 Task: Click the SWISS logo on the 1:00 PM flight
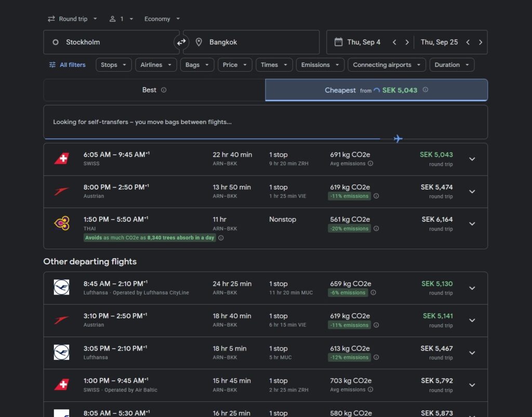tap(62, 385)
